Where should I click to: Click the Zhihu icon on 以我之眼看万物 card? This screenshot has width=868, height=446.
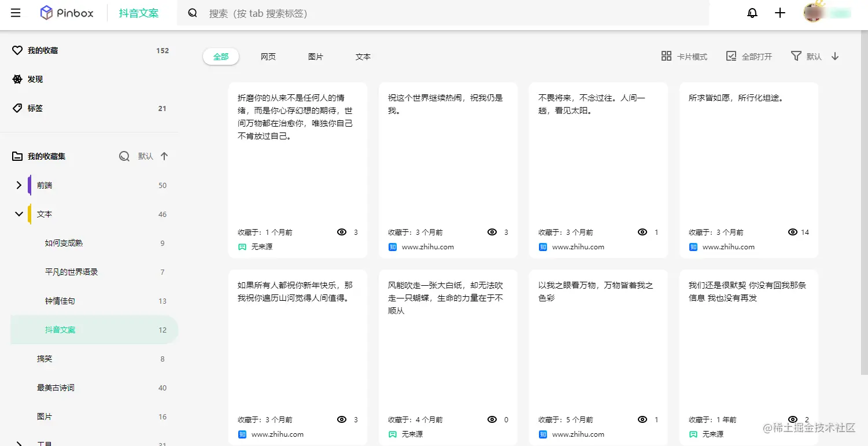542,434
